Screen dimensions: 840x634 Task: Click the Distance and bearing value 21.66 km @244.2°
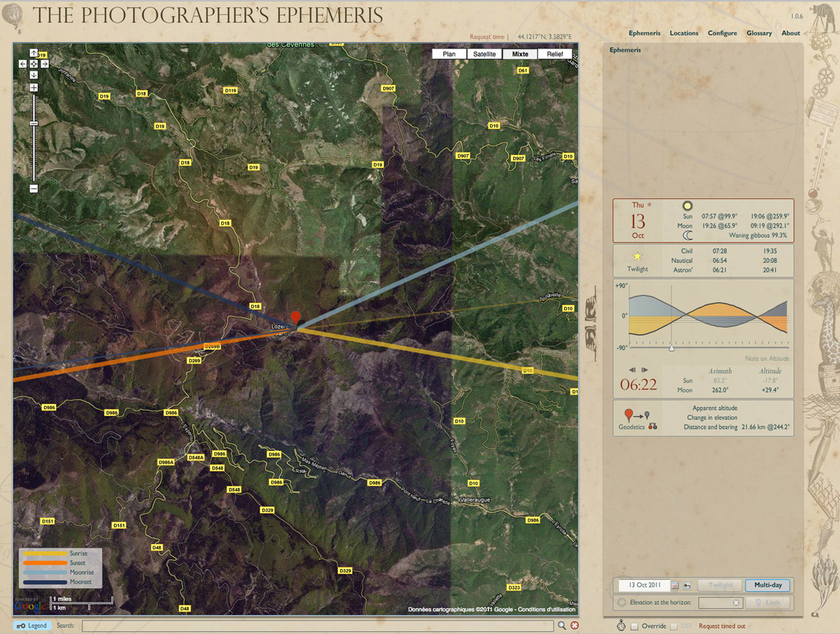tap(766, 427)
